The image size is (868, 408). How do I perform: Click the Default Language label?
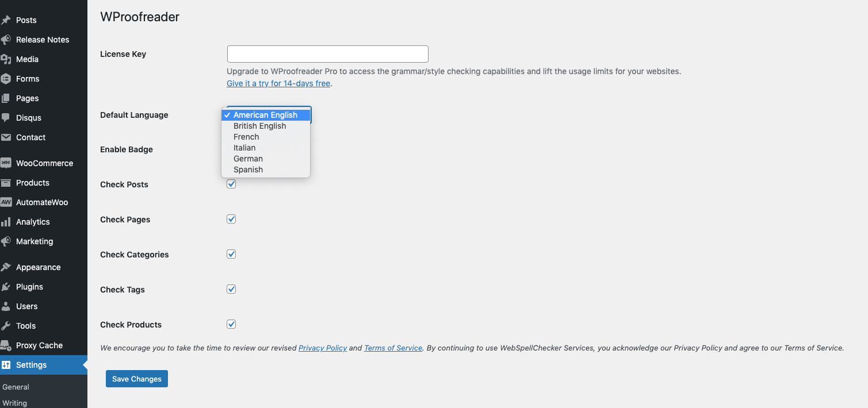pyautogui.click(x=134, y=115)
